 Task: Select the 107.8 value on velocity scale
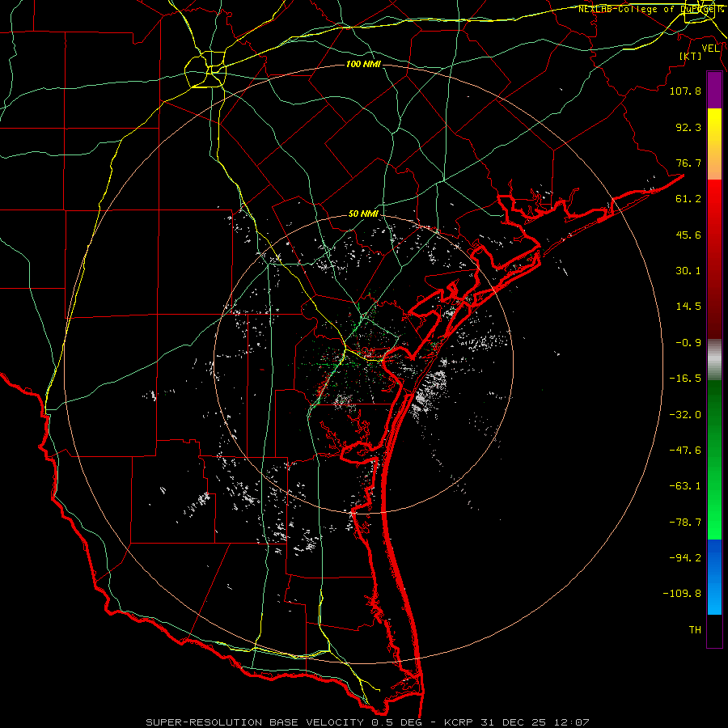point(685,91)
